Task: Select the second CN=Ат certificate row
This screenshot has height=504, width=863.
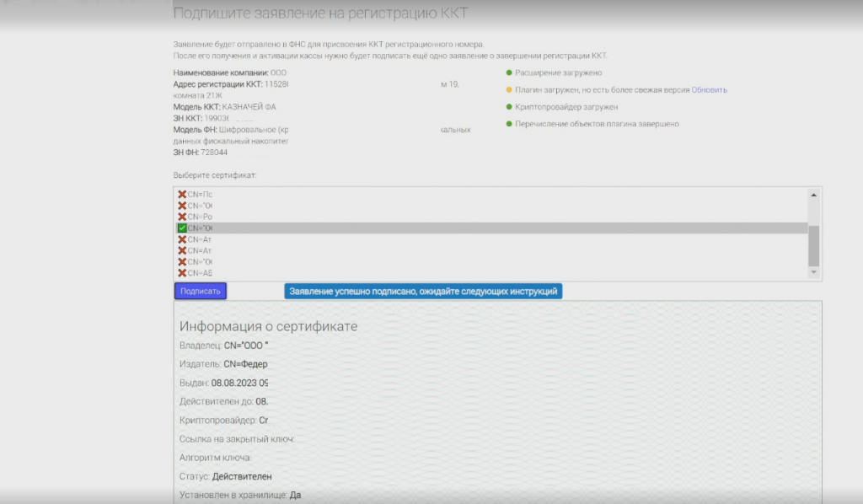Action: (x=491, y=250)
